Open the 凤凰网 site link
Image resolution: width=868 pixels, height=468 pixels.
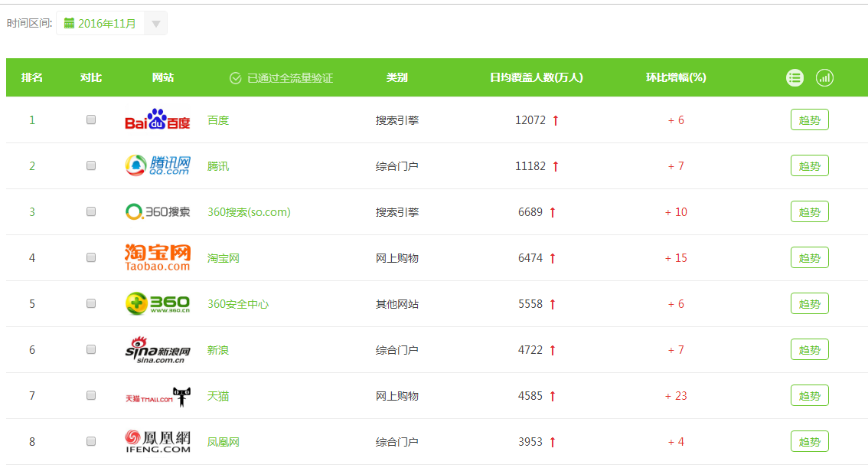(x=223, y=442)
